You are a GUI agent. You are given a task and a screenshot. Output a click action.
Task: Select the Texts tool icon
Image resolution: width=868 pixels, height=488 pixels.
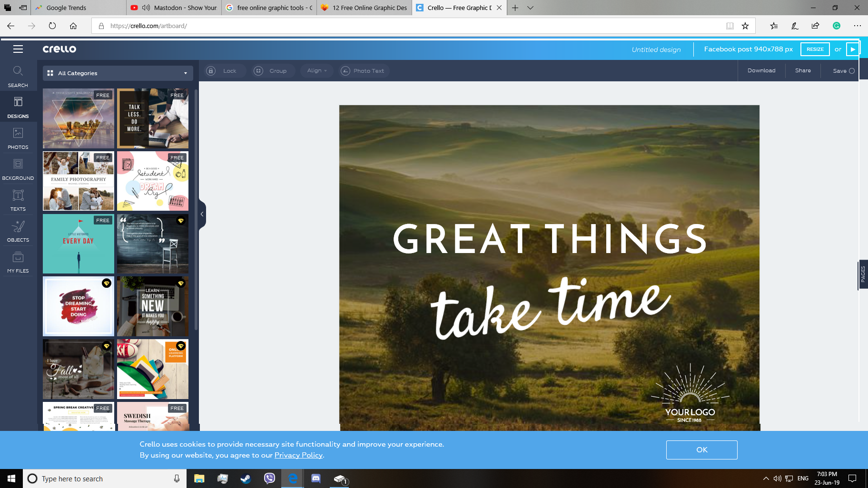click(18, 200)
